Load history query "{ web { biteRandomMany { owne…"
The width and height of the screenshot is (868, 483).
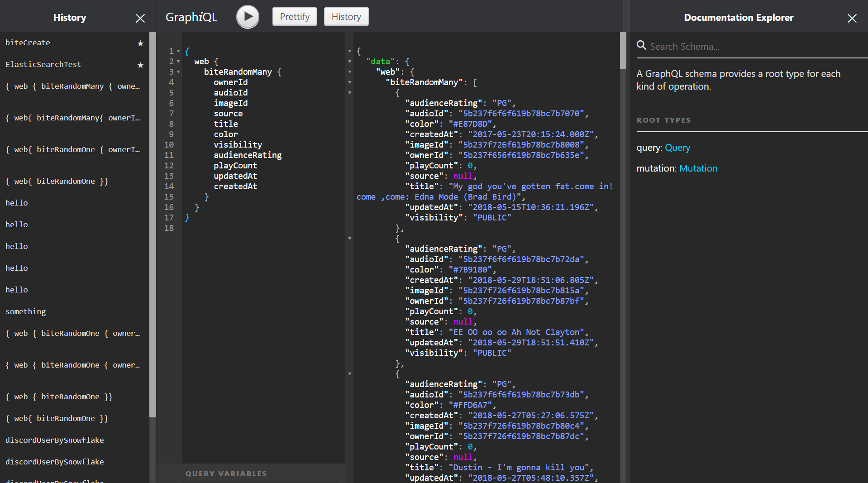click(73, 86)
